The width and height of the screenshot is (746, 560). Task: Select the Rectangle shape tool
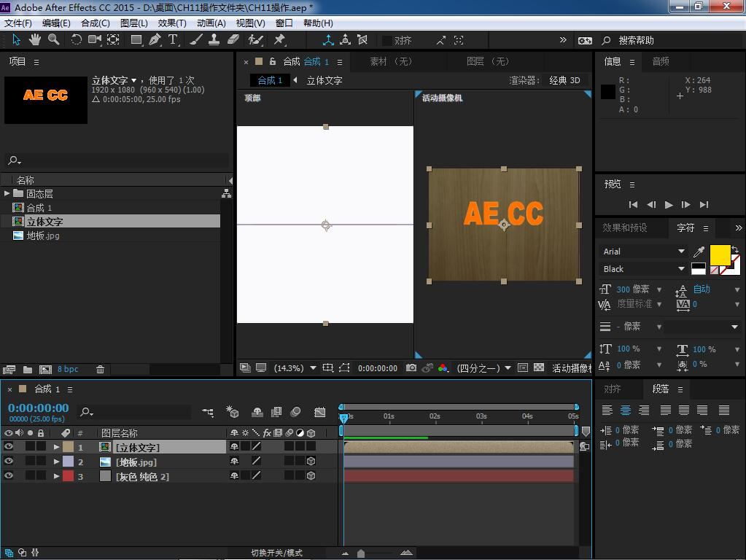point(136,40)
